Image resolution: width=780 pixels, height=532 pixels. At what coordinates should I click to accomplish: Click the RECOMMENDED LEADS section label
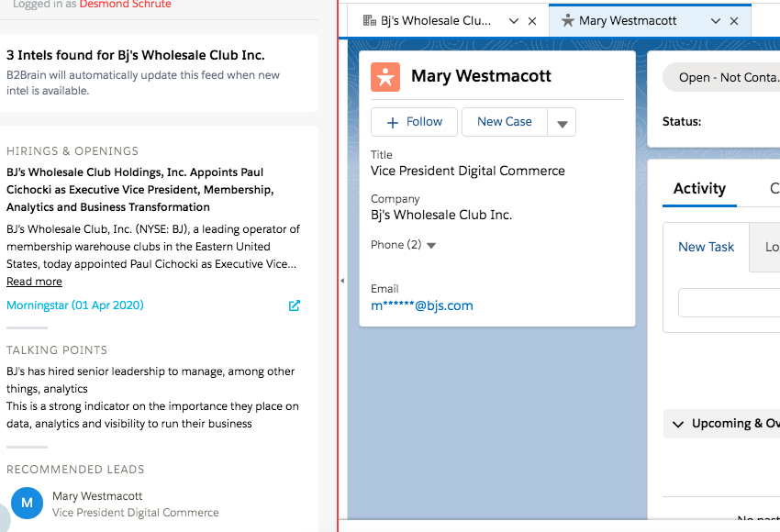pyautogui.click(x=75, y=470)
